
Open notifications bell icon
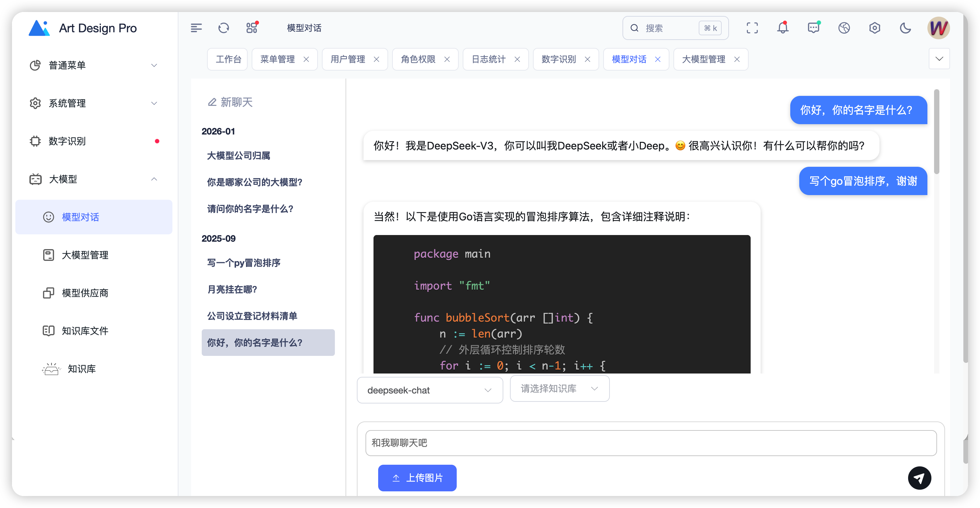tap(783, 28)
